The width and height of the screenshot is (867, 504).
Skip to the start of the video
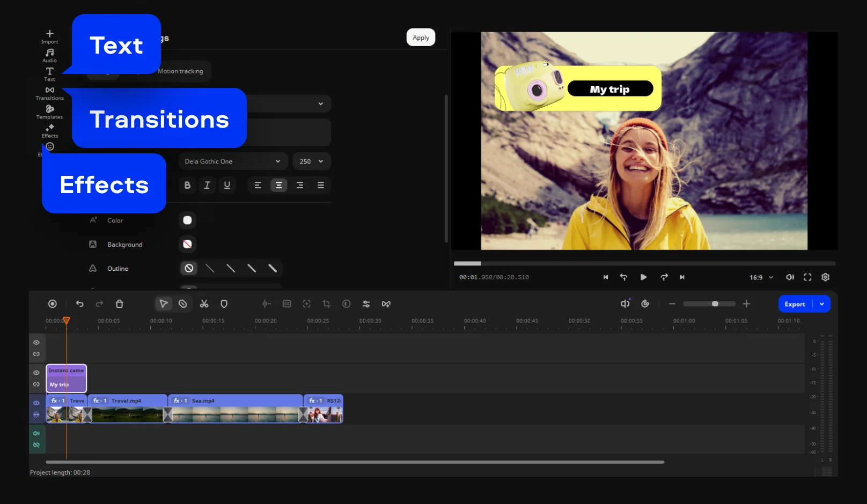[x=606, y=277]
